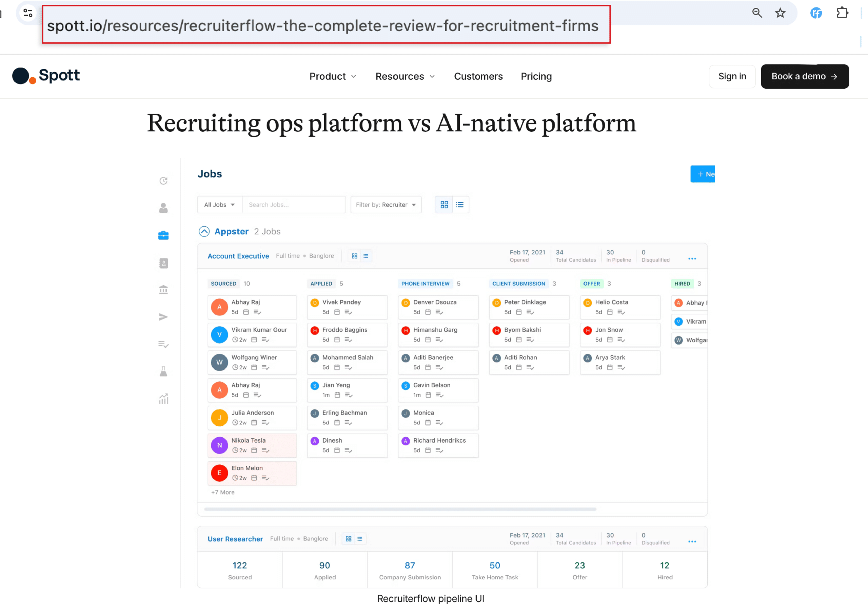Switch Jobs list to grid view

click(444, 205)
